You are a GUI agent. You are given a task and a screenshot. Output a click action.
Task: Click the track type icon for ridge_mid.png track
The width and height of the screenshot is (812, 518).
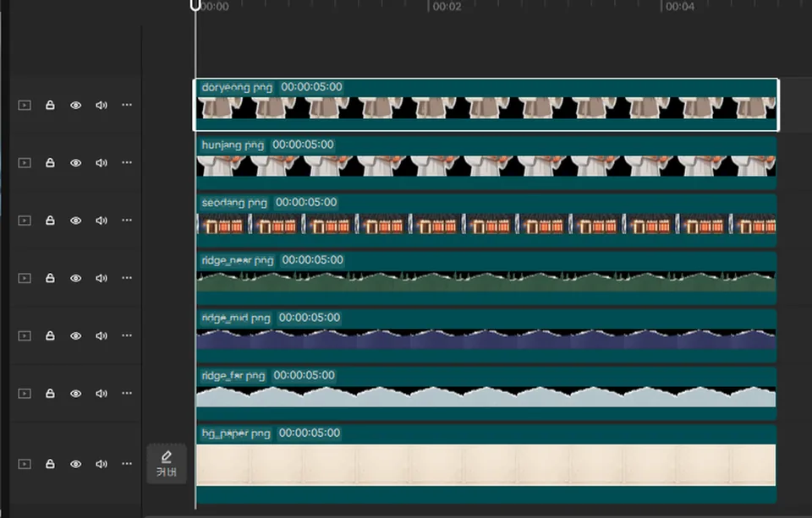click(x=25, y=335)
